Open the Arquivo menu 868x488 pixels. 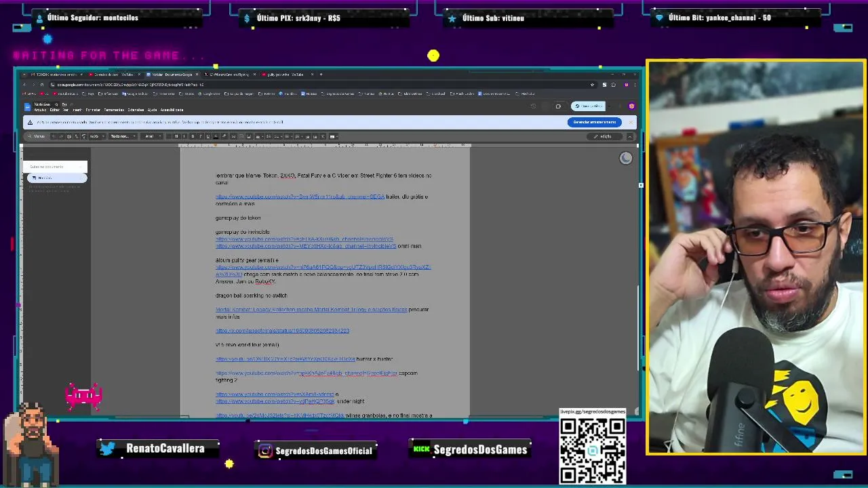40,110
